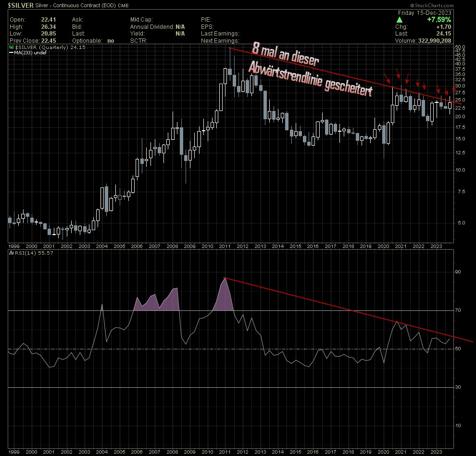Click the chart icon beside $SILVER (Quarterly) legend
The width and height of the screenshot is (476, 456).
coord(11,47)
